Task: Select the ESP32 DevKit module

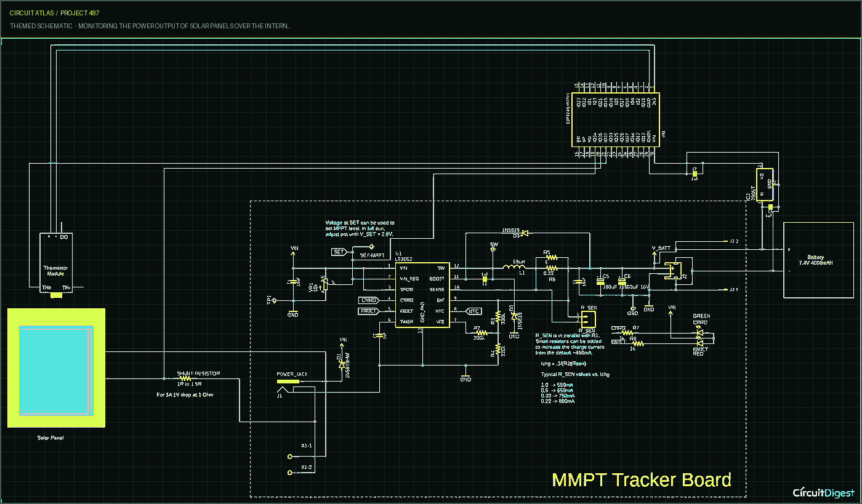Action: pos(616,119)
